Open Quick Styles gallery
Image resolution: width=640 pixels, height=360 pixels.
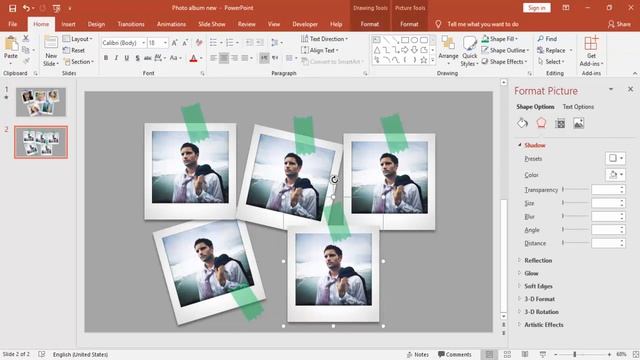point(469,51)
